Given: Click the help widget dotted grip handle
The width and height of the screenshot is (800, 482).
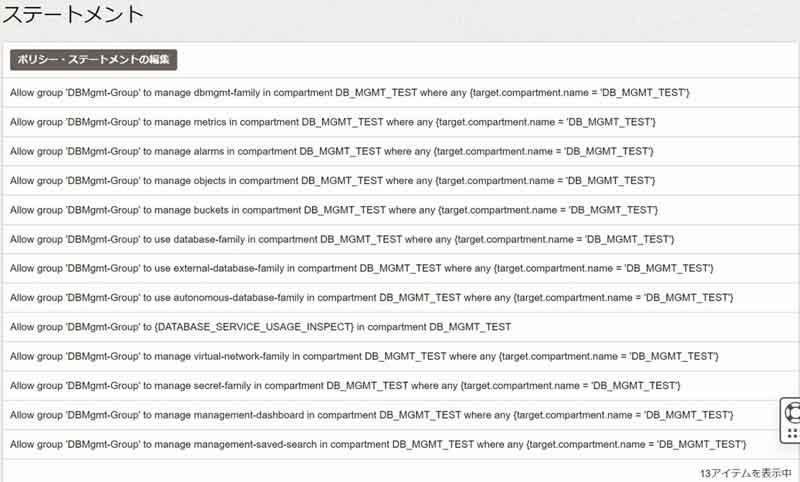Looking at the screenshot, I should point(792,434).
